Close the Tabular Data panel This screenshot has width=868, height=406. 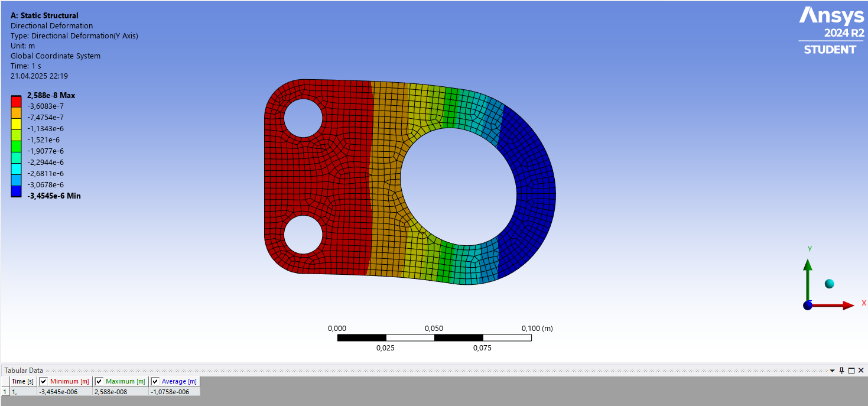pyautogui.click(x=861, y=371)
